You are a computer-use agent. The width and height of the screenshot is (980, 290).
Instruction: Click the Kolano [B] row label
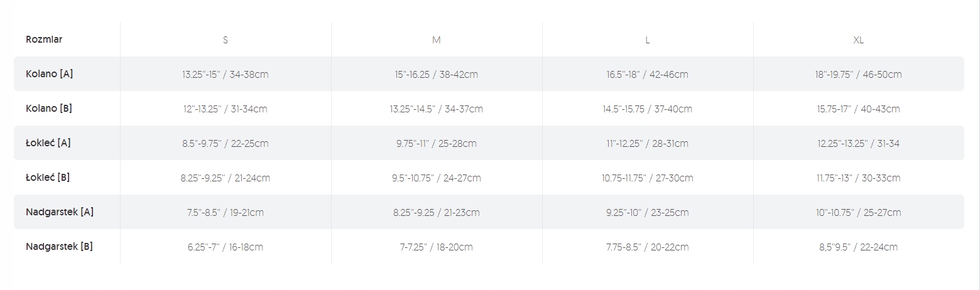coord(49,109)
